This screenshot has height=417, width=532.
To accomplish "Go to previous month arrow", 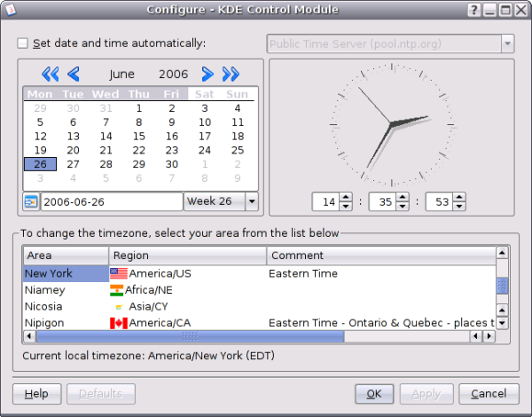I will click(x=74, y=75).
